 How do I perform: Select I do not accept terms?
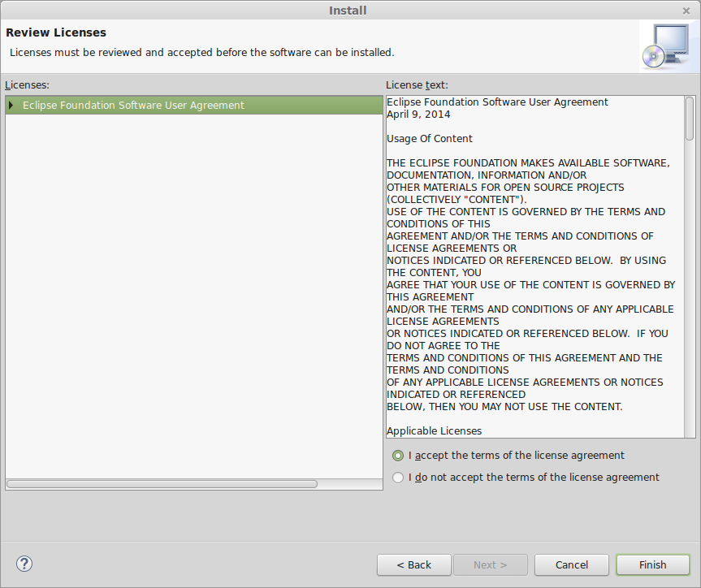point(398,478)
